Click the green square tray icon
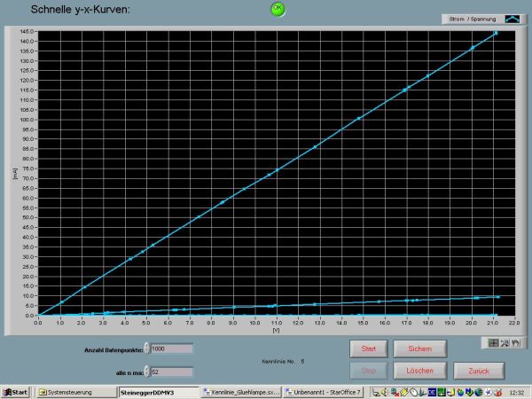Viewport: 532px width, 399px height. pos(442,393)
